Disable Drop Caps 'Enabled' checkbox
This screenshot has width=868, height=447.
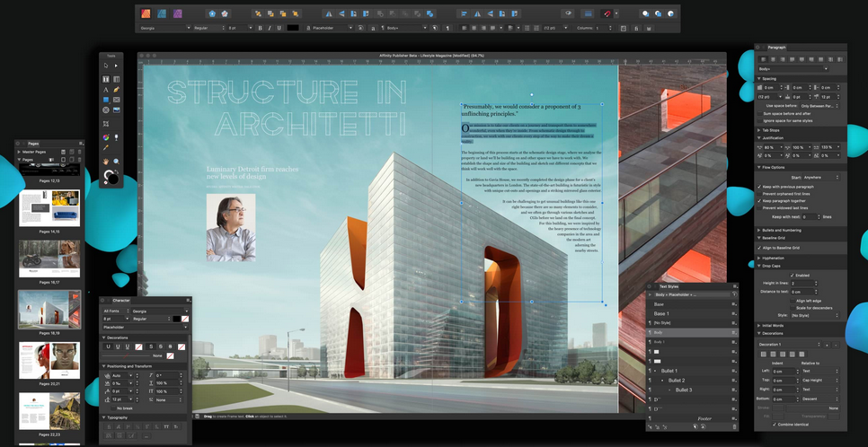pyautogui.click(x=793, y=275)
